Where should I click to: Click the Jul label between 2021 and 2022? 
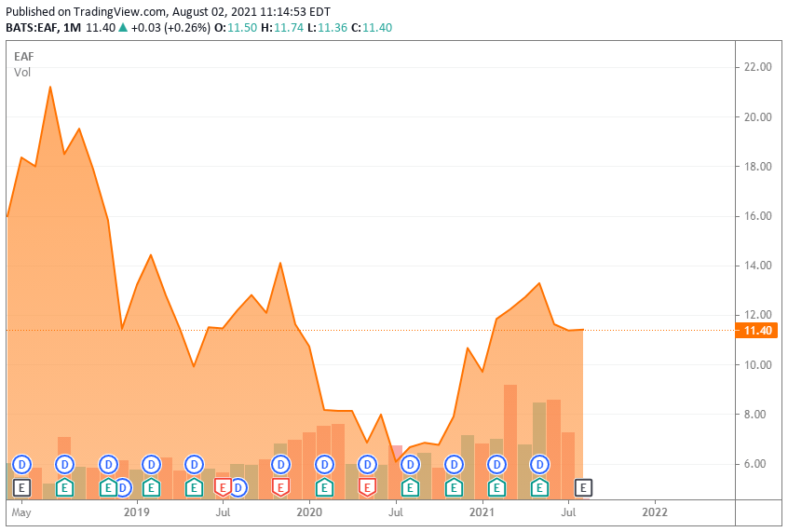click(568, 512)
